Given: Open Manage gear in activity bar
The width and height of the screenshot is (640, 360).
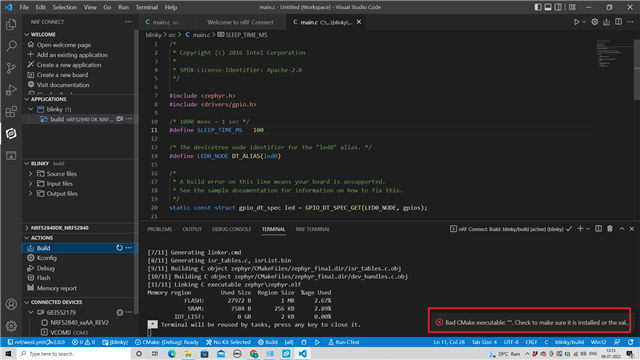Looking at the screenshot, I should (x=11, y=326).
